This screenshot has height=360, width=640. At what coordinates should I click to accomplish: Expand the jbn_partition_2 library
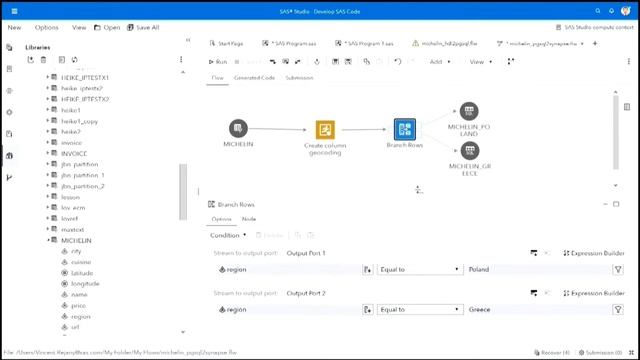[47, 186]
